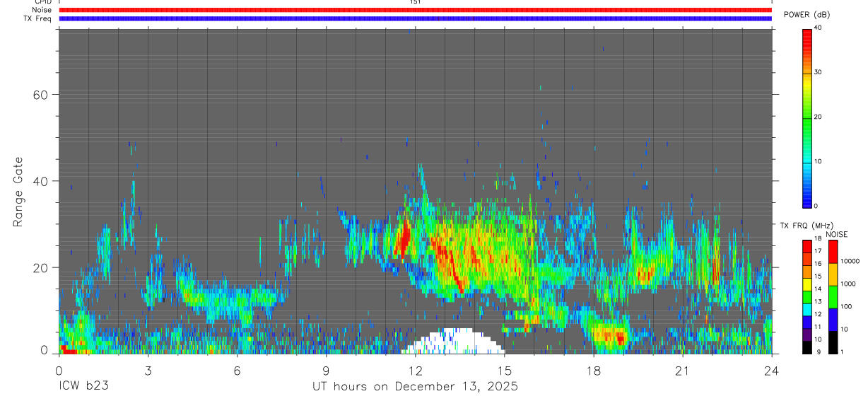This screenshot has width=868, height=401.
Task: Click the 'ICW b23' station label
Action: pyautogui.click(x=83, y=386)
